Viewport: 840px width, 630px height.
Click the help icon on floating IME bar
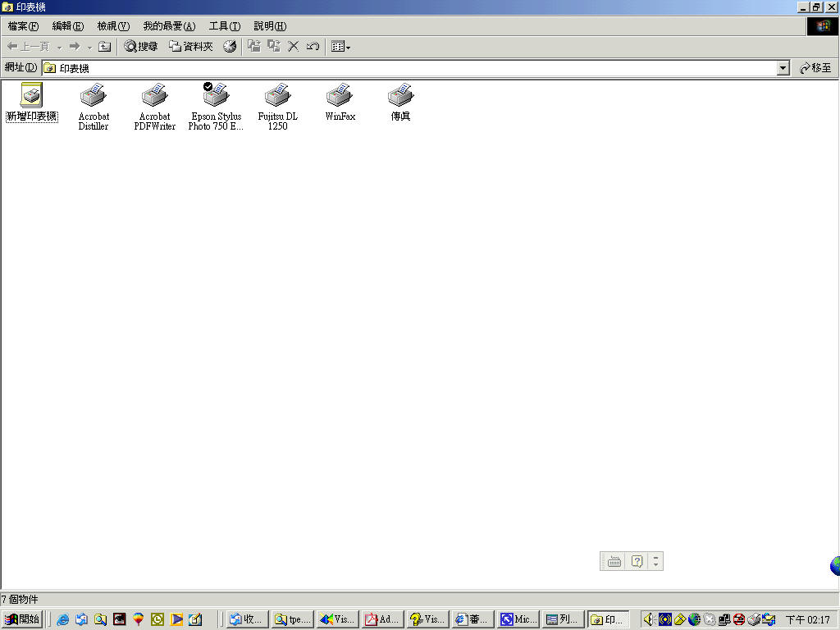[637, 561]
